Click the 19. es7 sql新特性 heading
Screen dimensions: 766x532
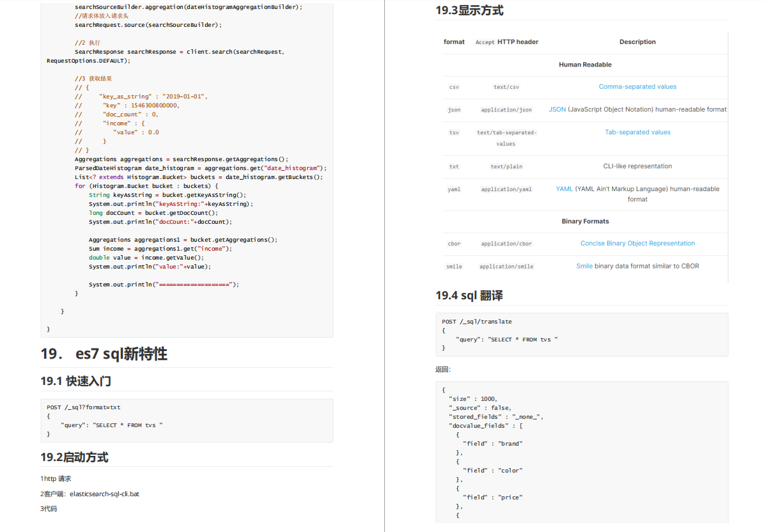[x=104, y=353]
